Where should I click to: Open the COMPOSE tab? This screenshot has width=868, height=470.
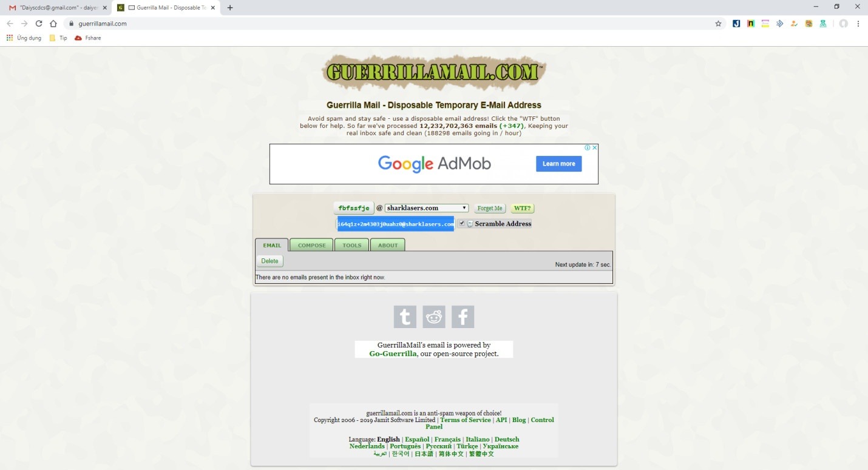point(312,245)
